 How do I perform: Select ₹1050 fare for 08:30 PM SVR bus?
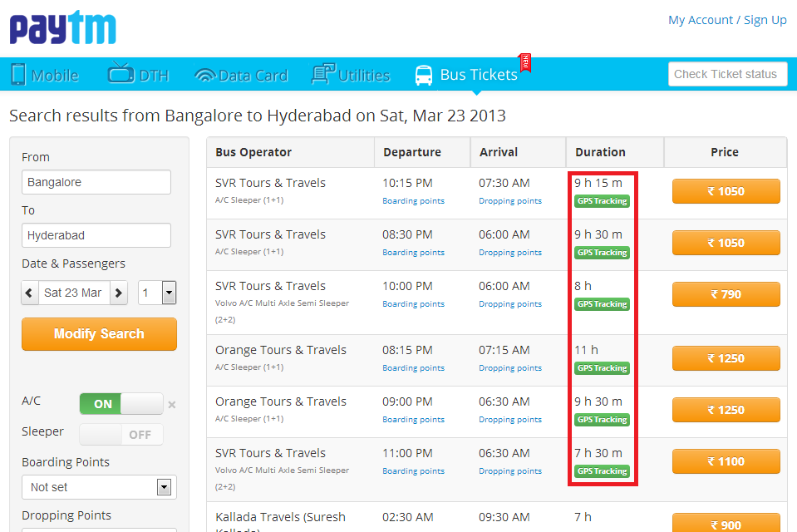point(726,243)
